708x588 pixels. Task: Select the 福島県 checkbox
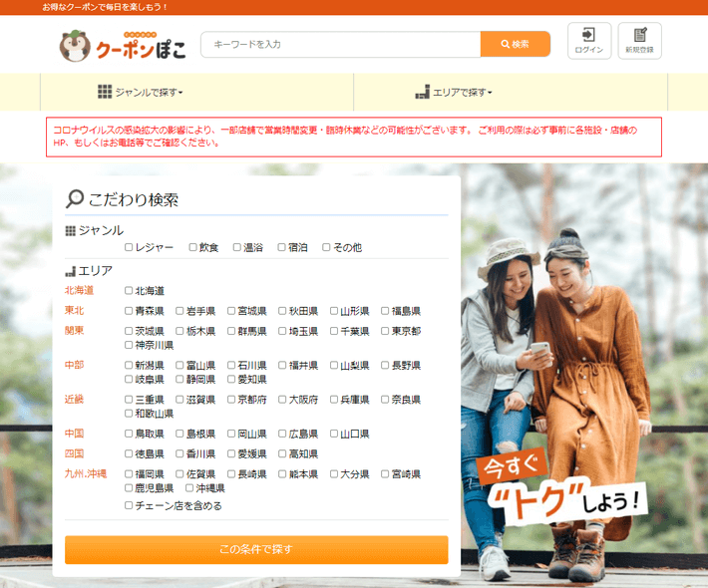tap(385, 311)
